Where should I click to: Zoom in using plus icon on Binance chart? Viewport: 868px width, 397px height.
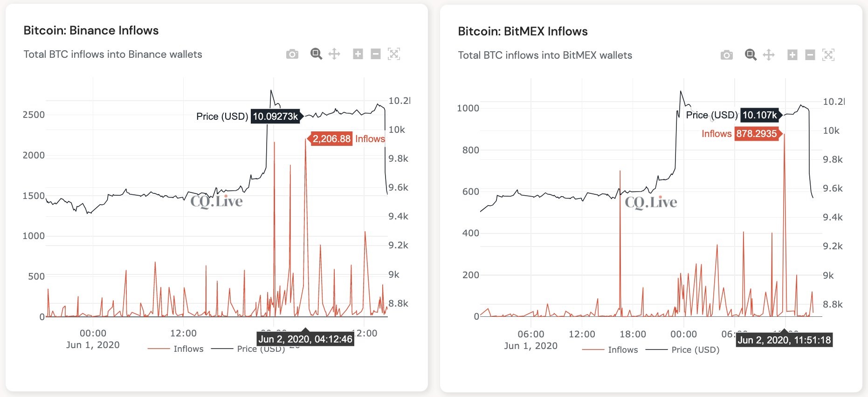tap(358, 54)
